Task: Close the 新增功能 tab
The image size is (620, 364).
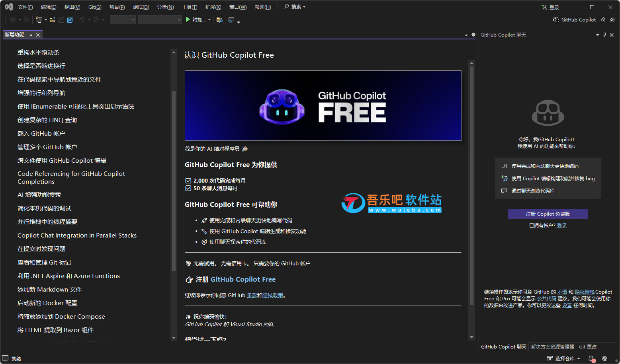Action: [x=38, y=35]
